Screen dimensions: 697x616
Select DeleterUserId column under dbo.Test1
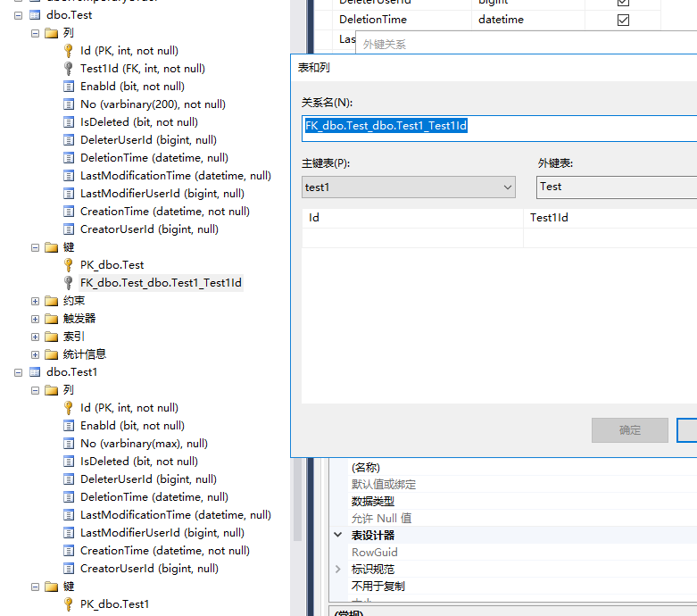pos(148,479)
